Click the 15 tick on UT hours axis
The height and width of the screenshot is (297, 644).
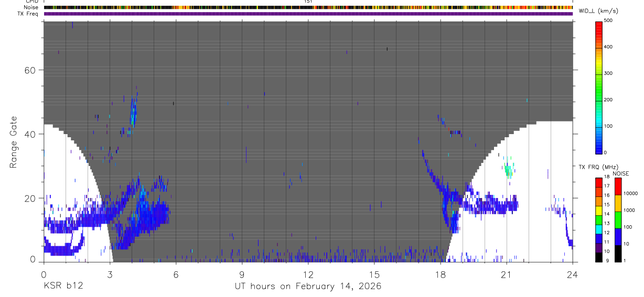[x=374, y=274]
